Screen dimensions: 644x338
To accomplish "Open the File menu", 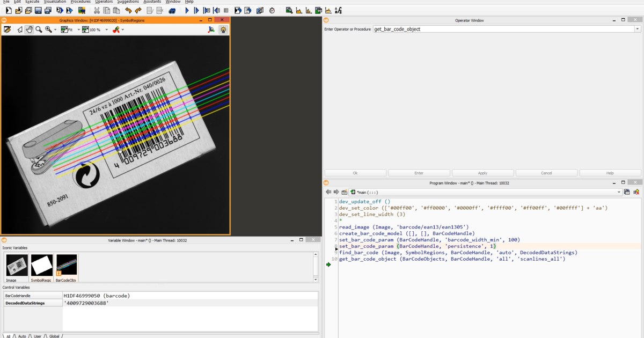I will click(6, 2).
